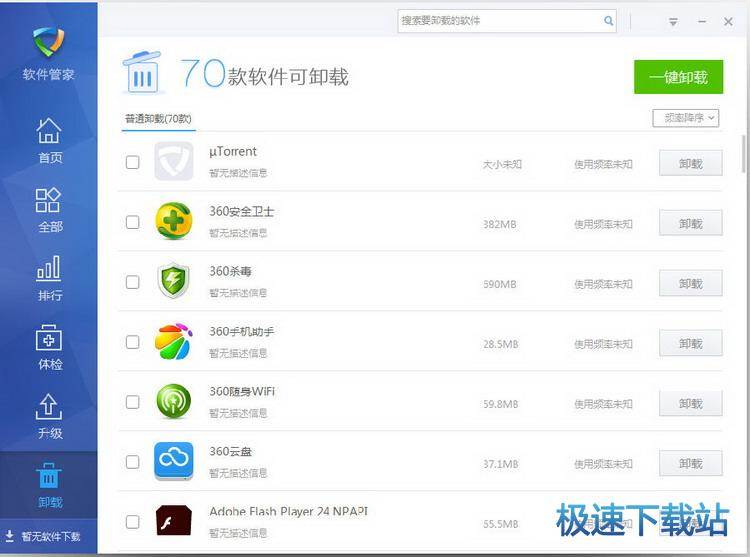Click the 360云盘 cloud icon

[174, 461]
